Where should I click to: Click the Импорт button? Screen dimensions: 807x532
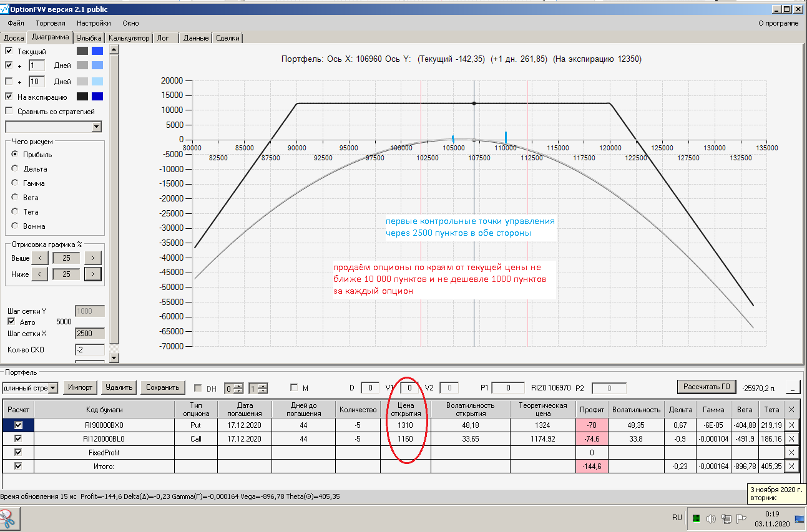[81, 387]
